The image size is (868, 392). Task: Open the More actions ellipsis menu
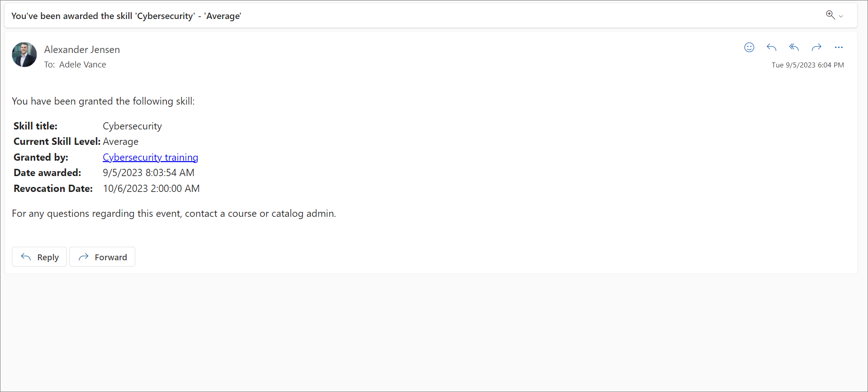coord(839,48)
